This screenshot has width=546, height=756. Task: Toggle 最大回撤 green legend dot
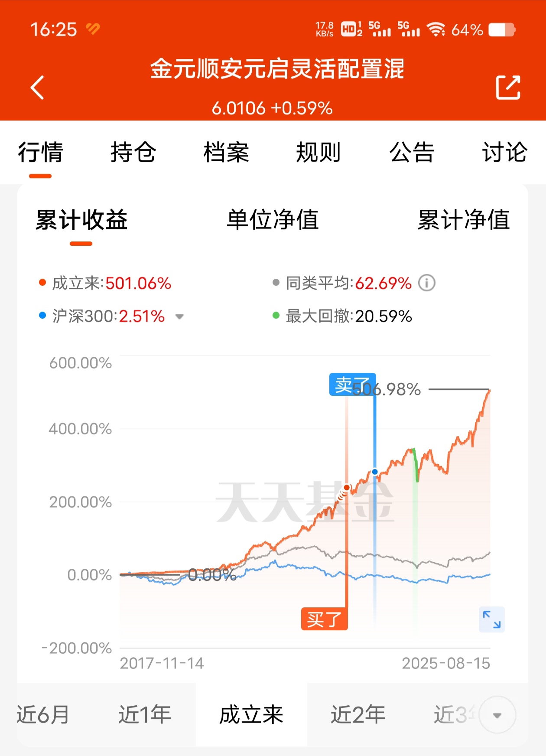(x=276, y=315)
